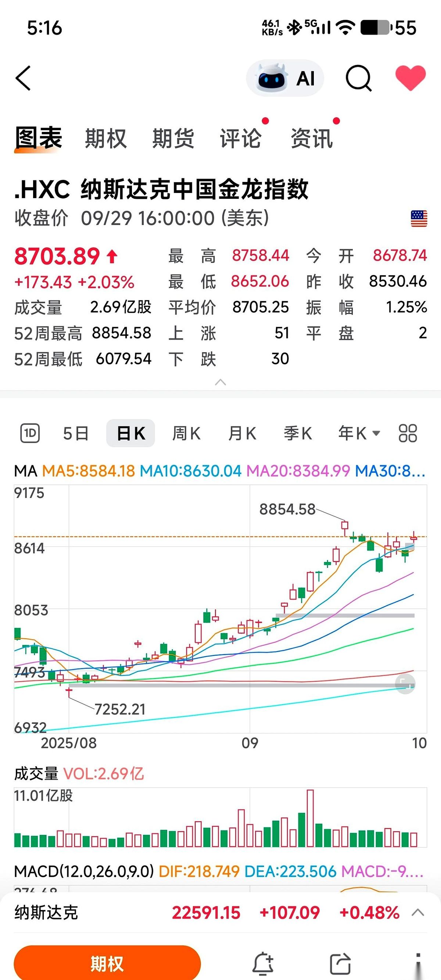Open the three-dot more options menu
This screenshot has width=441, height=980.
(418, 963)
